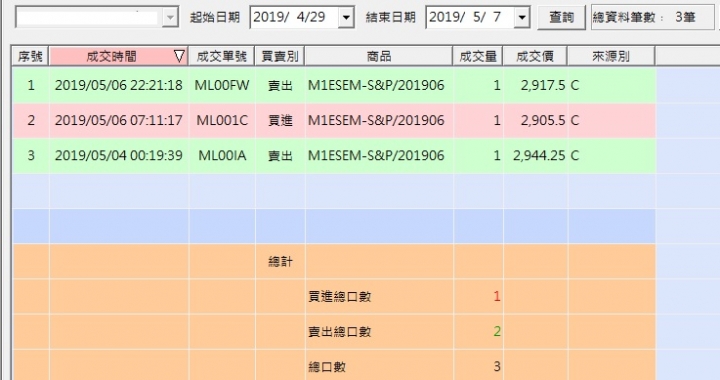The image size is (720, 380).
Task: Click sequence number 3 in third row
Action: coord(31,156)
